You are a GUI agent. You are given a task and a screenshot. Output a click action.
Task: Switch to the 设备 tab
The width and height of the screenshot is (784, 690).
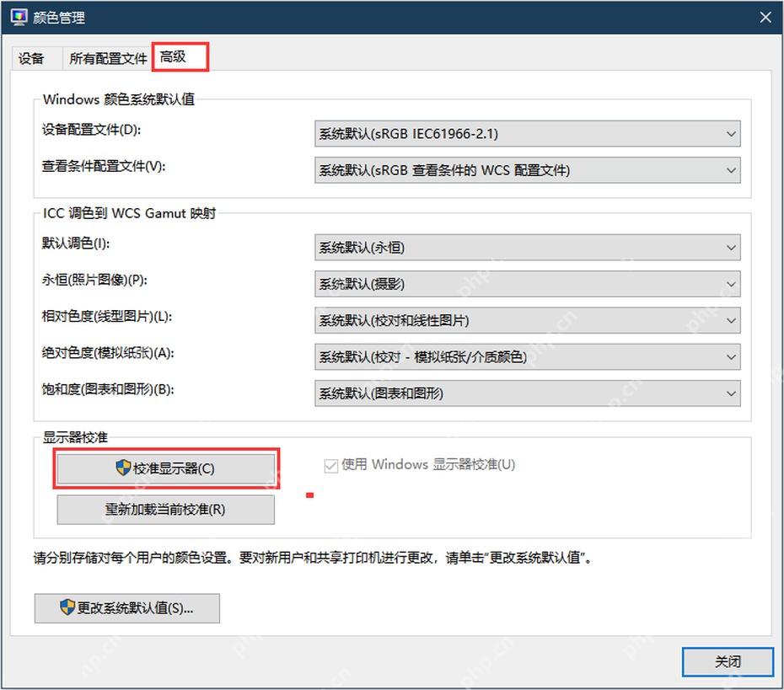click(x=31, y=58)
